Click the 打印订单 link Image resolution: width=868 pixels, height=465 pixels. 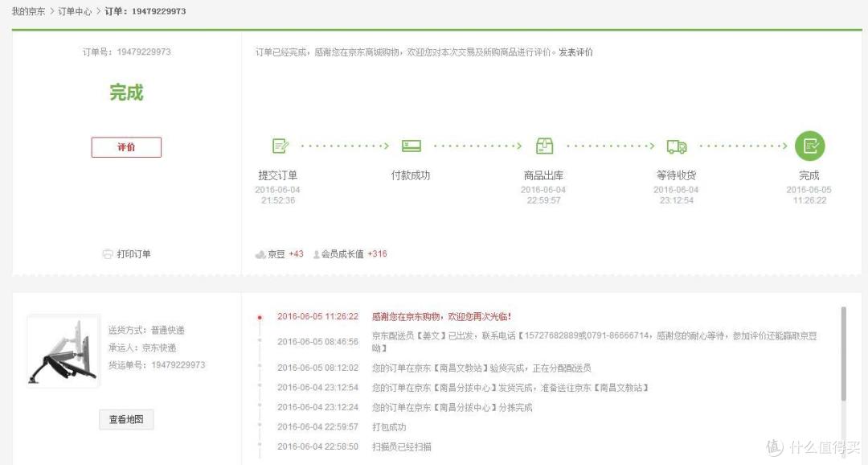tap(133, 254)
